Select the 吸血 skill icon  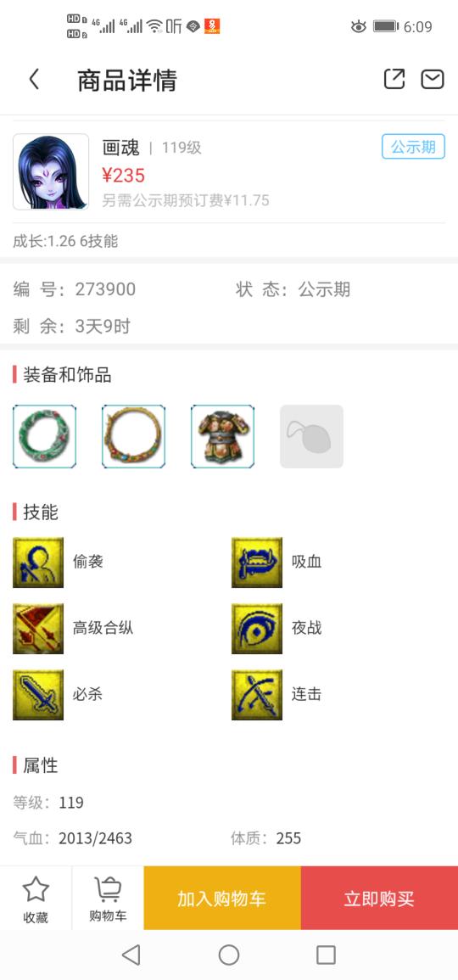(x=257, y=563)
